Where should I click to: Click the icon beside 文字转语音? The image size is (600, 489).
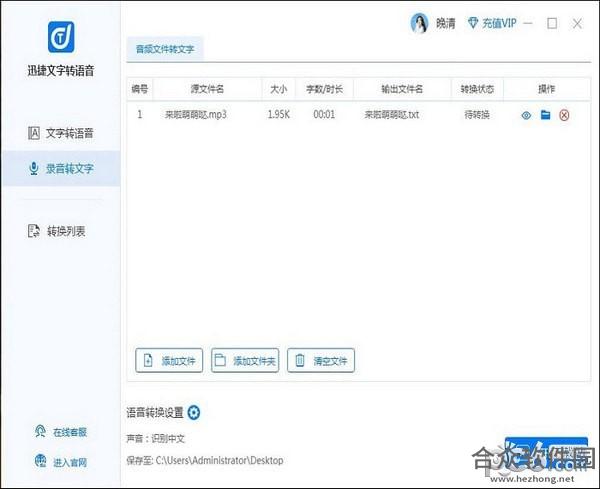tap(34, 133)
